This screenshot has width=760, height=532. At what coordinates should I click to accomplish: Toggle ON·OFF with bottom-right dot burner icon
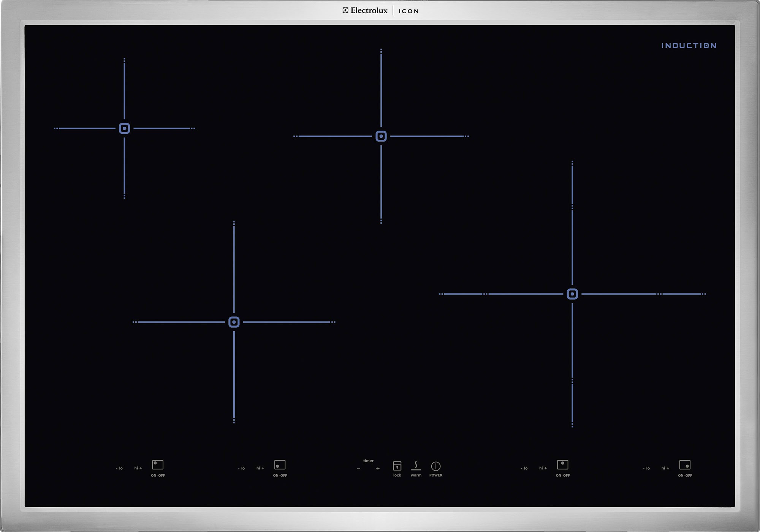point(685,465)
